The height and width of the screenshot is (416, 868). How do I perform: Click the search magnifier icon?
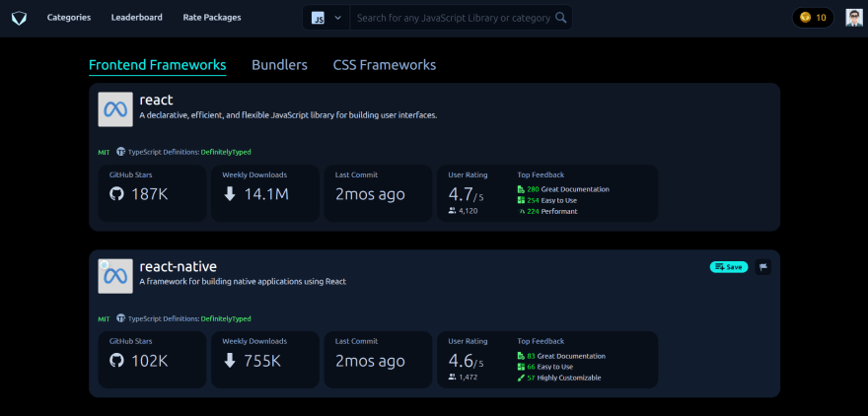pyautogui.click(x=561, y=18)
